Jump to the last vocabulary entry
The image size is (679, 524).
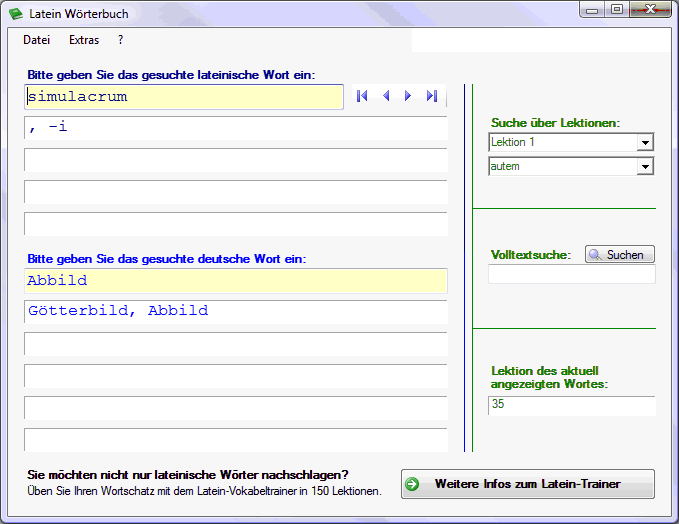432,96
